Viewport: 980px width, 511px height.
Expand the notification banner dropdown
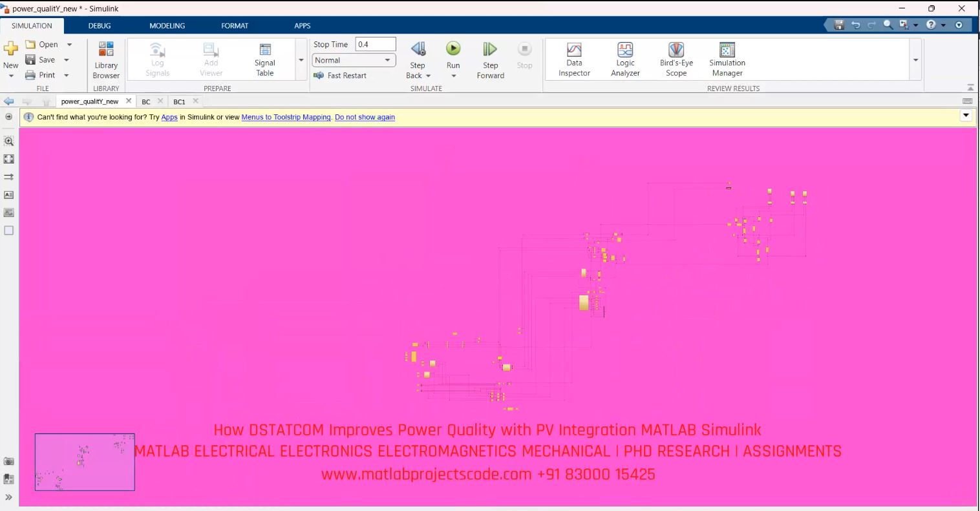click(966, 116)
